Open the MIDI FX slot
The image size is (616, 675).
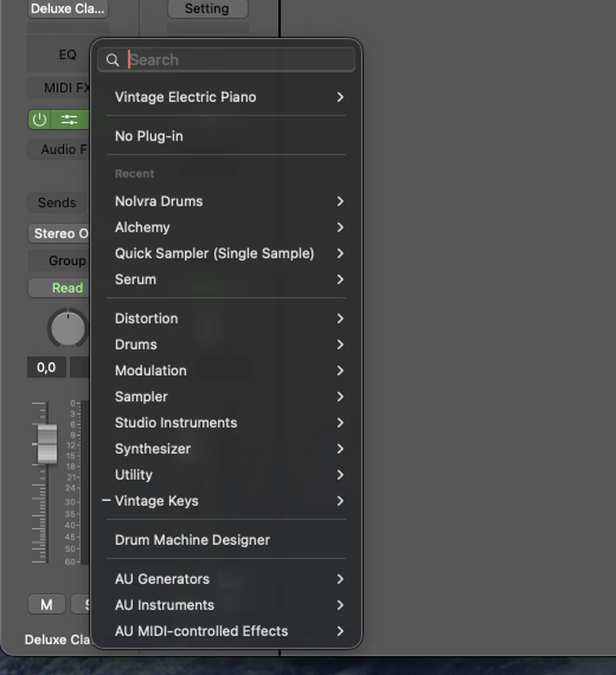pos(59,88)
